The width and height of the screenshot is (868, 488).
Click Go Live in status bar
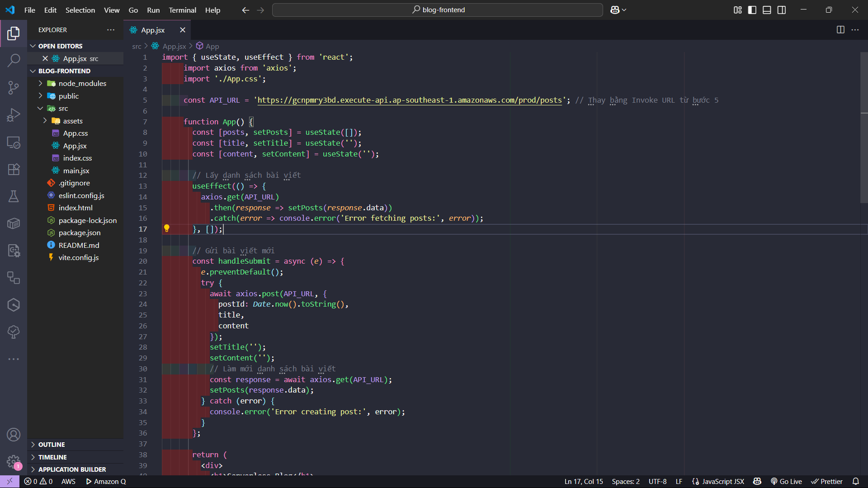786,482
